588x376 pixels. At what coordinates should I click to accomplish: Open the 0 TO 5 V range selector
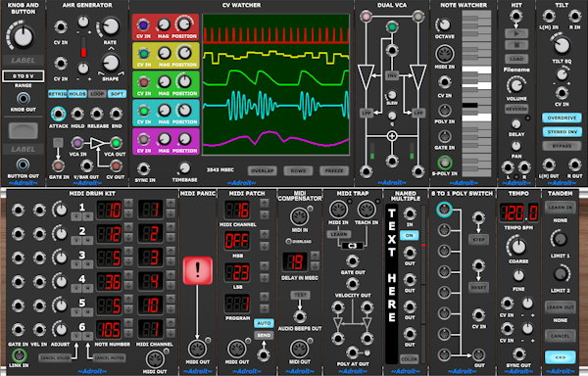click(x=24, y=76)
